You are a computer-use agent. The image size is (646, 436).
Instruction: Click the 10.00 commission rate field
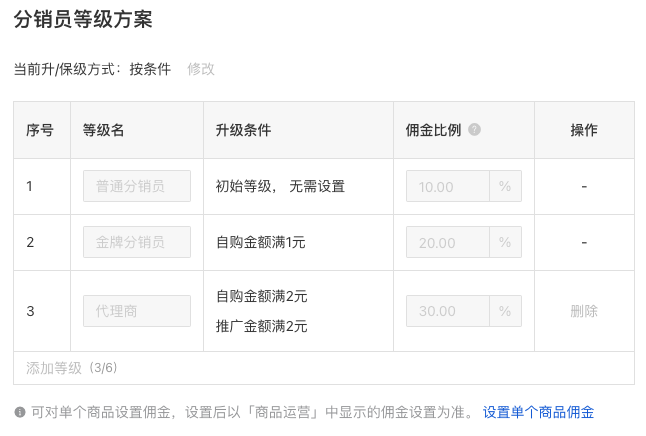point(448,186)
